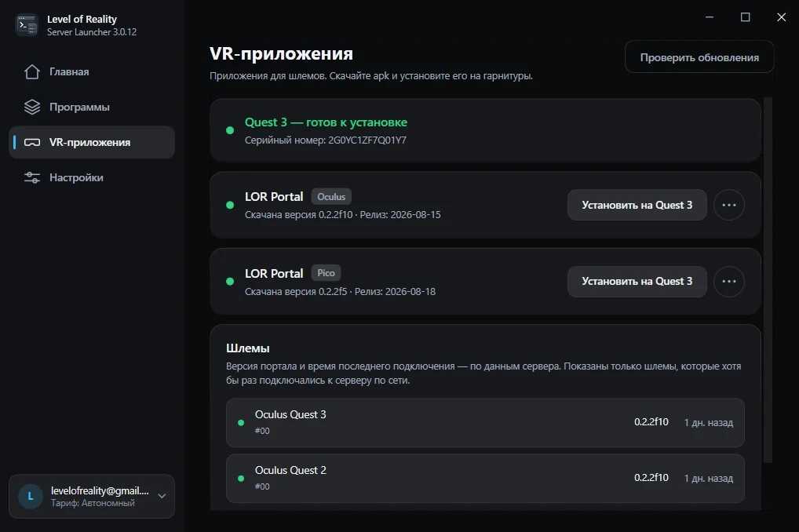The image size is (799, 532).
Task: Click version 0.2.2f10 in Oculus Quest 3 row
Action: pyautogui.click(x=651, y=422)
